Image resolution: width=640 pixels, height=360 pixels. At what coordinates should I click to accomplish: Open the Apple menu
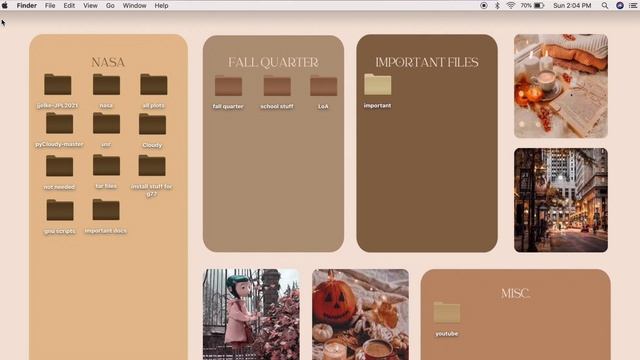5,5
